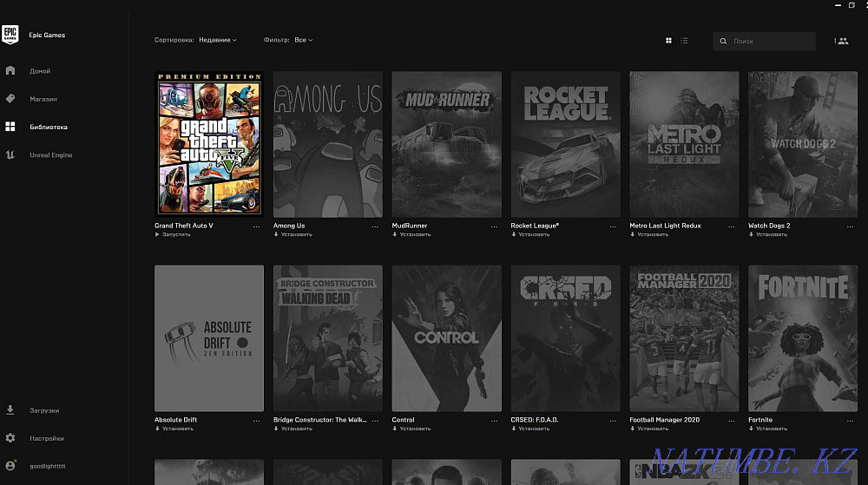Open Football Manager 2020 cover thumbnail
Image resolution: width=868 pixels, height=485 pixels.
tap(684, 338)
